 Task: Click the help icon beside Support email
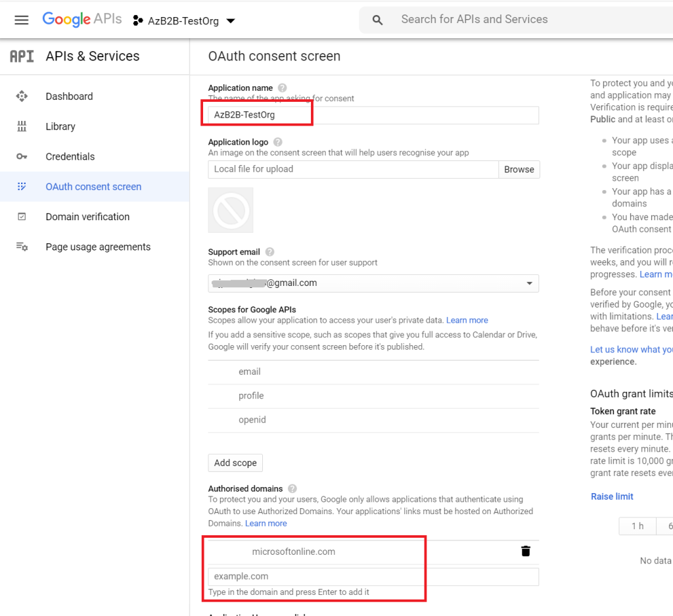tap(269, 252)
